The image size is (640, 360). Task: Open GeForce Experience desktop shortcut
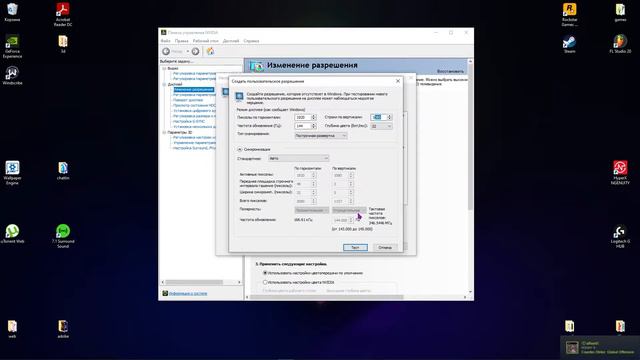(x=12, y=46)
